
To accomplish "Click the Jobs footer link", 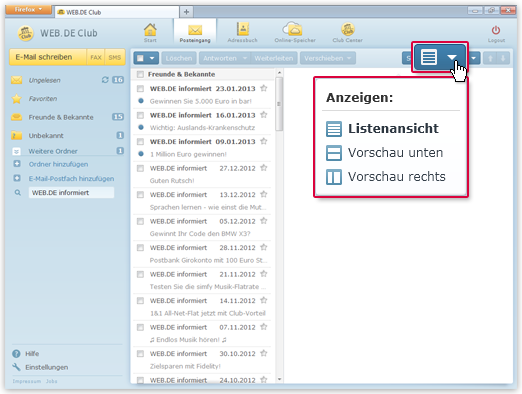I will coord(52,381).
